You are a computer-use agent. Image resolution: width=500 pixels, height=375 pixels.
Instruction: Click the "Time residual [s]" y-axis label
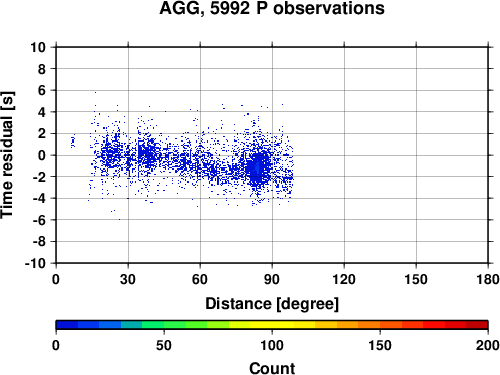click(x=7, y=155)
